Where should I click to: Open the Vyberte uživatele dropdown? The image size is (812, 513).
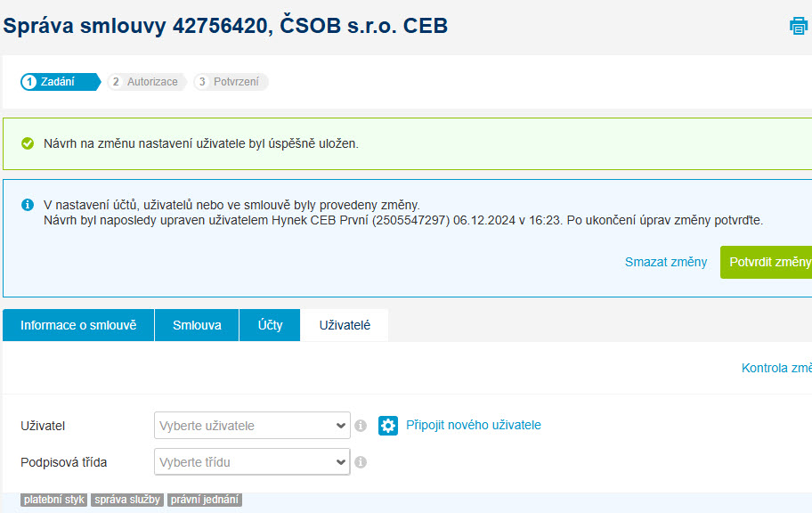252,426
